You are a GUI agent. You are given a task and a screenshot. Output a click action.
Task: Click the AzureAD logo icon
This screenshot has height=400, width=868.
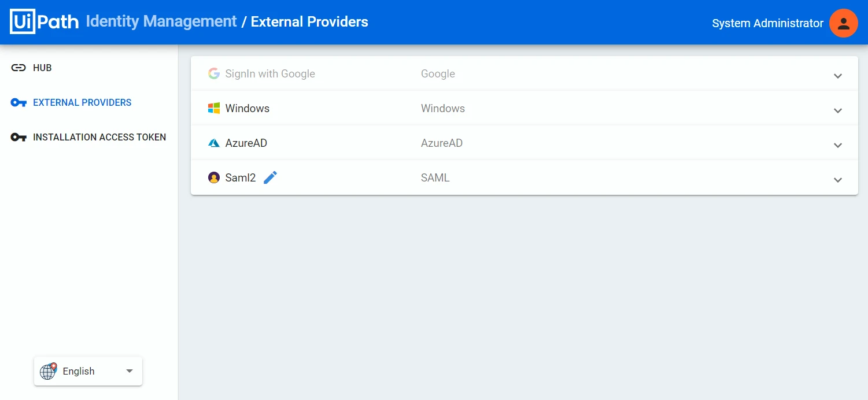tap(214, 143)
